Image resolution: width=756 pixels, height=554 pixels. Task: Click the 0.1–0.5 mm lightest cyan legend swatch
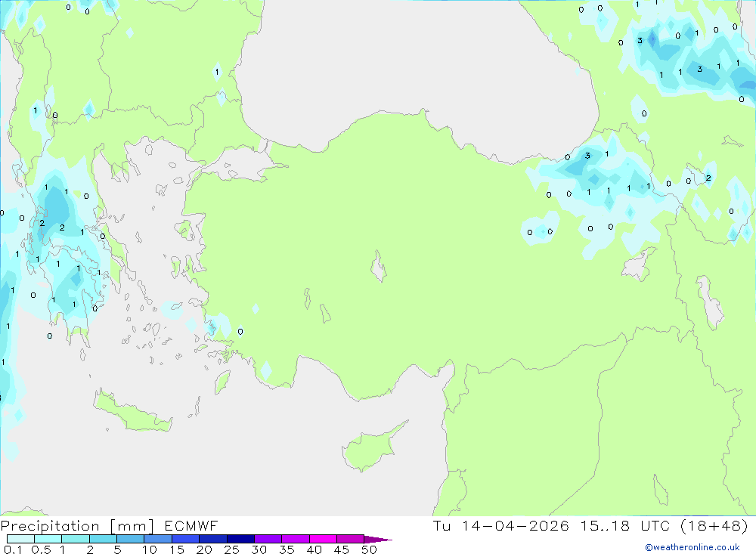click(x=20, y=539)
